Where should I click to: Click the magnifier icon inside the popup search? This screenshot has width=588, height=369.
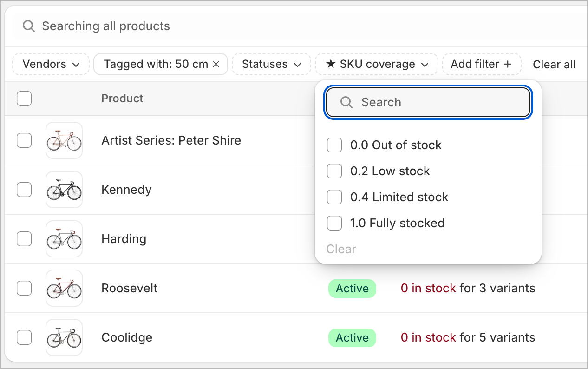tap(346, 102)
